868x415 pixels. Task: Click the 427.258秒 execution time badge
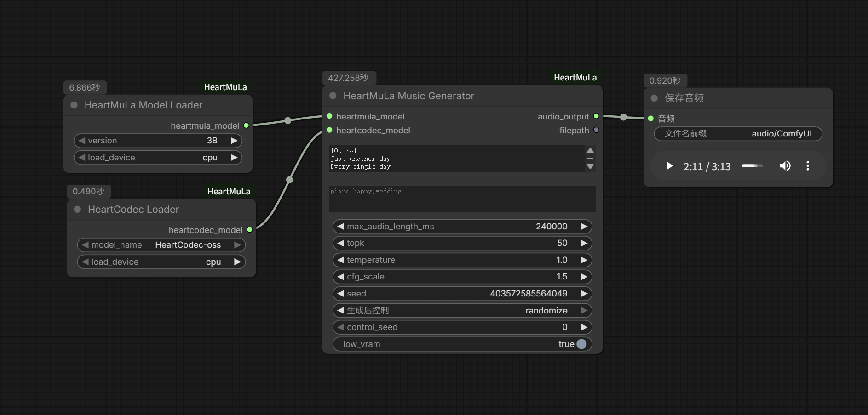tap(348, 78)
